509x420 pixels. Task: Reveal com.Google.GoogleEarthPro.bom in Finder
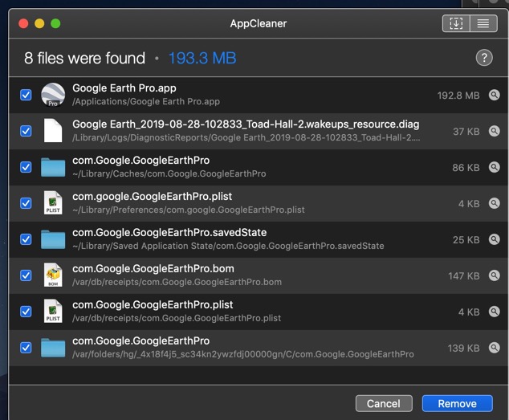(x=494, y=275)
